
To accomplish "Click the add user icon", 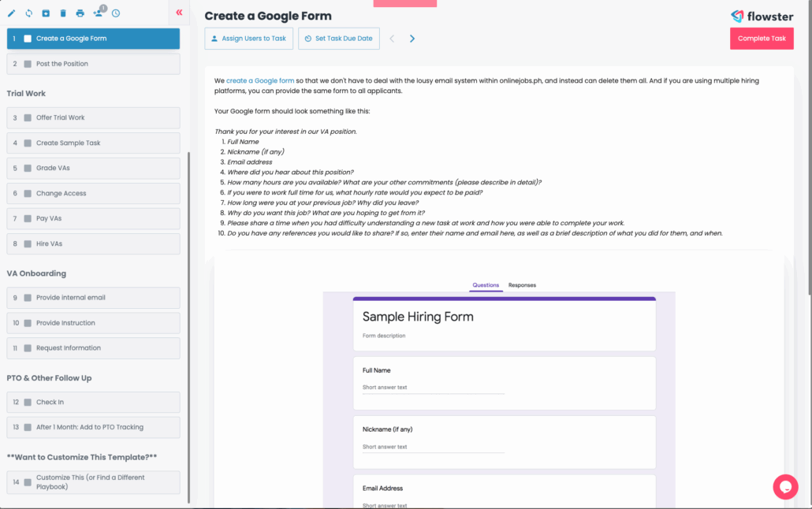I will tap(98, 13).
